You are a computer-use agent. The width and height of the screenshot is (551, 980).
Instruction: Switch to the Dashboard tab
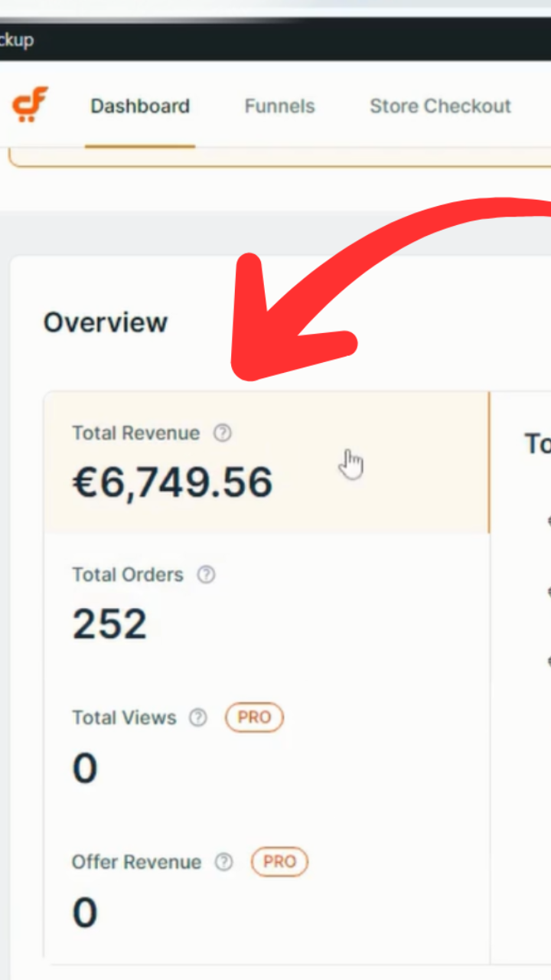click(x=140, y=106)
